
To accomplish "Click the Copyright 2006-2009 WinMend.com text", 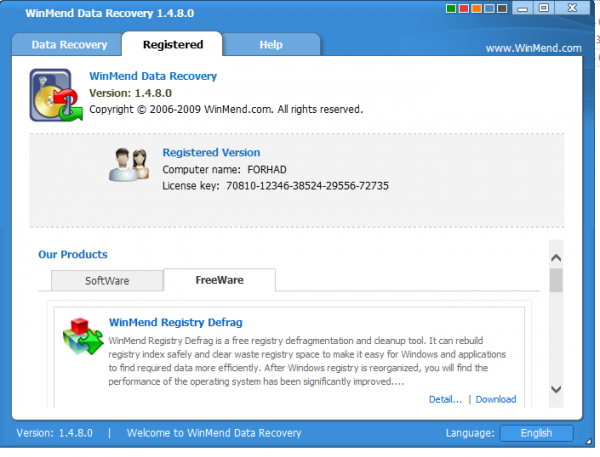I will [226, 109].
